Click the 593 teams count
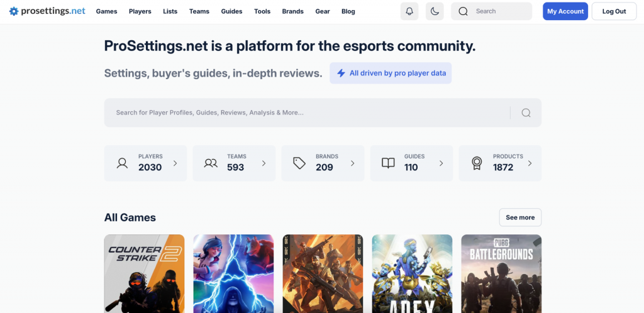This screenshot has width=644, height=313. pos(235,167)
